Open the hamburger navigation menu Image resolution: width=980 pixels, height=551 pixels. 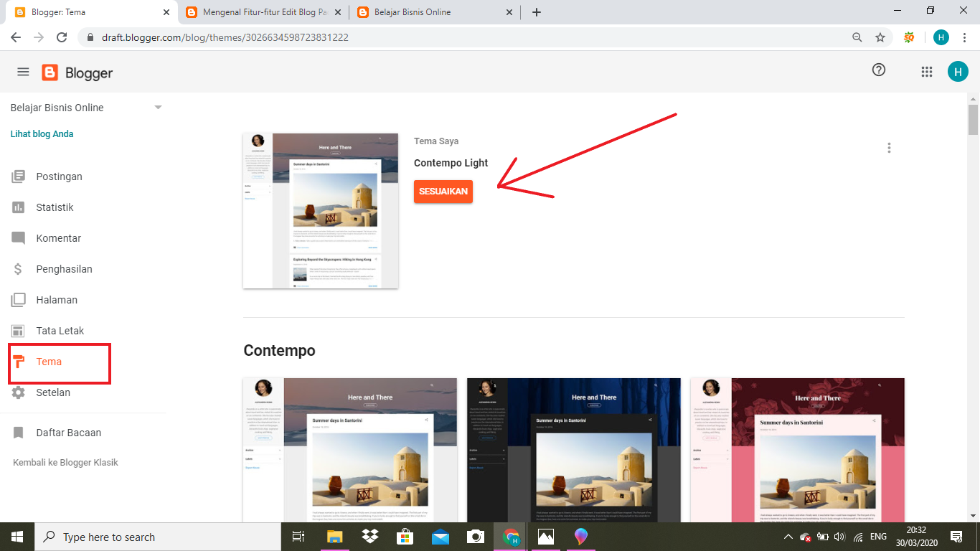[x=23, y=71]
